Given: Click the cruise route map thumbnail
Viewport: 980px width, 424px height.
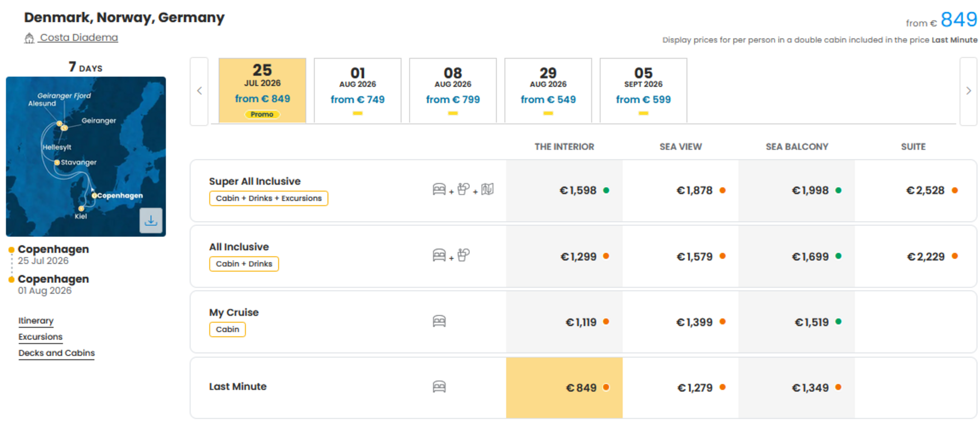Looking at the screenshot, I should click(86, 156).
